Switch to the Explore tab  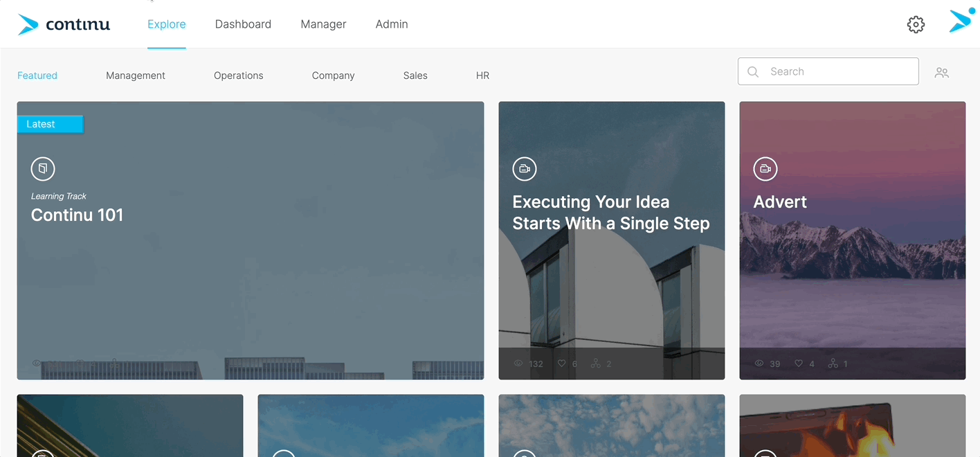(x=167, y=24)
